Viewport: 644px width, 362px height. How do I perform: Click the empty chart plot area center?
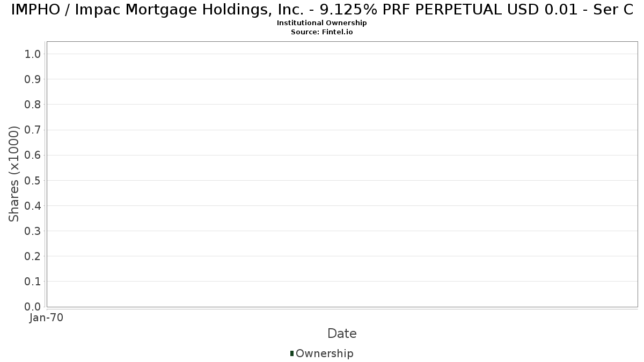point(342,174)
